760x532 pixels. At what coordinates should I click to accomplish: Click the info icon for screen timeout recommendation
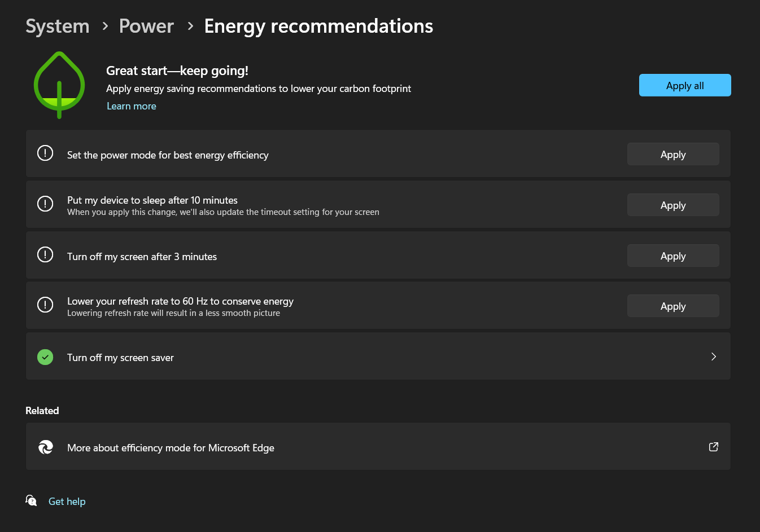pyautogui.click(x=45, y=254)
